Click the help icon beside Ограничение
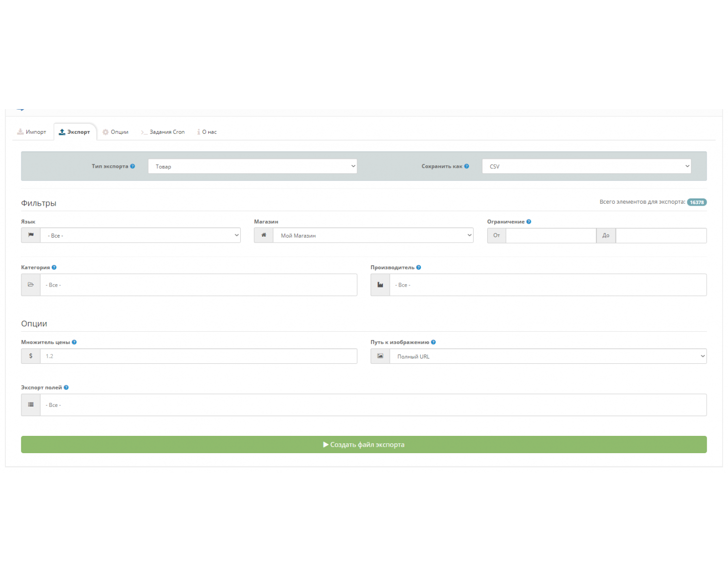The image size is (728, 582). (529, 221)
